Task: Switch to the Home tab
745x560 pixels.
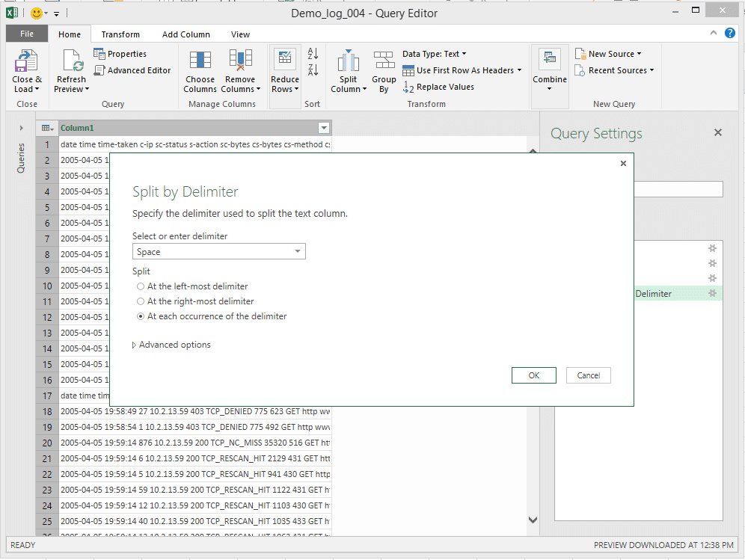Action: [70, 34]
